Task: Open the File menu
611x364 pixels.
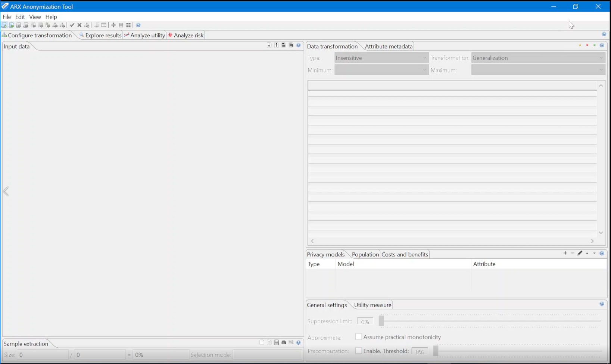Action: [x=7, y=17]
